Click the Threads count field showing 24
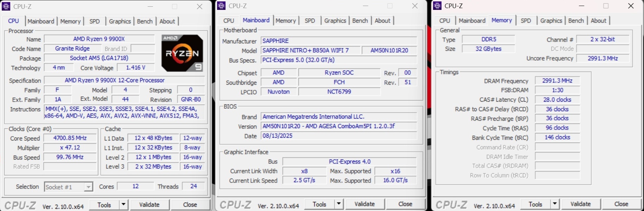 [x=193, y=186]
